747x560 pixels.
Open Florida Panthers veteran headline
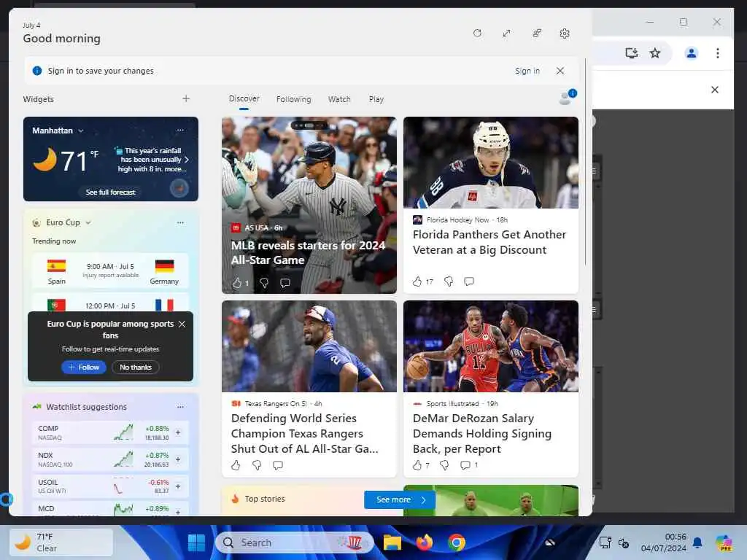tap(489, 242)
